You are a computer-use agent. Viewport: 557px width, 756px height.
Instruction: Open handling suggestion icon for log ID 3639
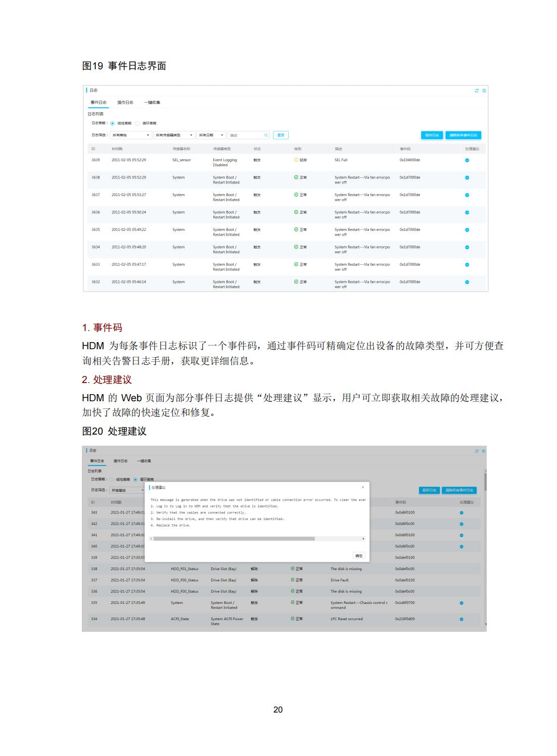tap(467, 160)
